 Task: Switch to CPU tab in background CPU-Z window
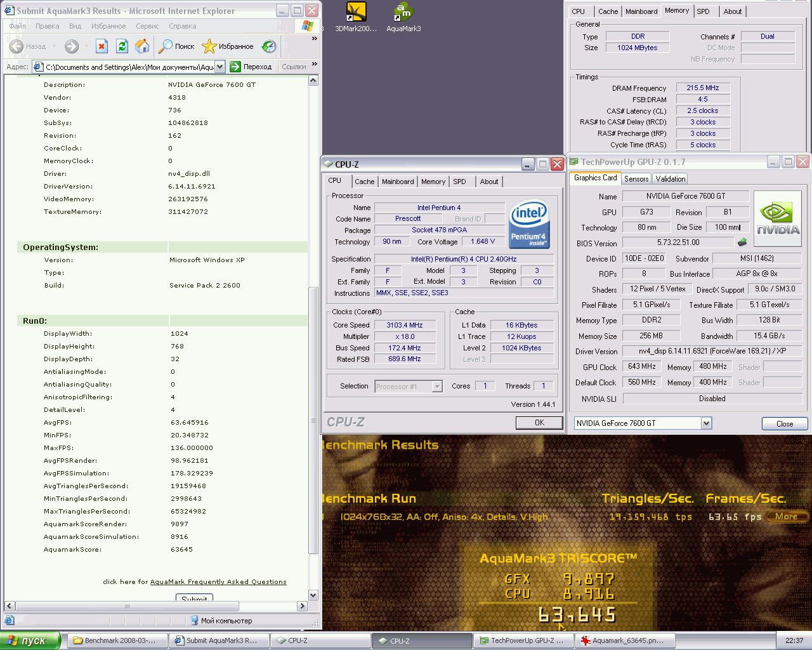pos(579,11)
